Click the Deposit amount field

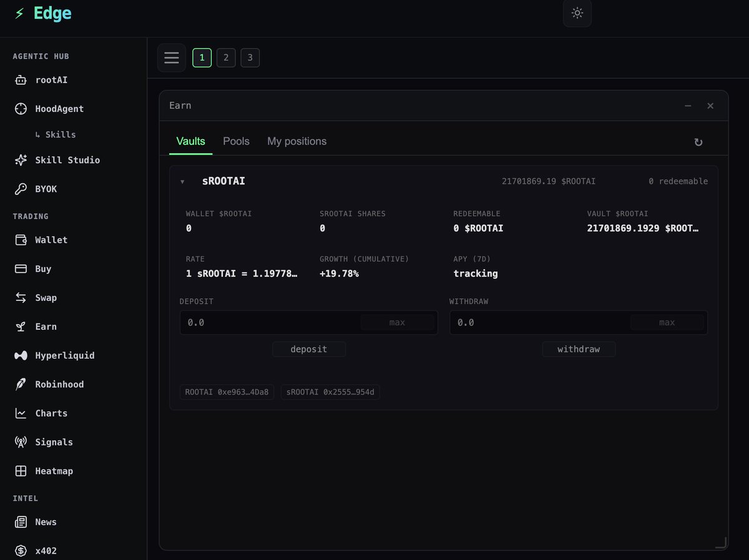(309, 322)
